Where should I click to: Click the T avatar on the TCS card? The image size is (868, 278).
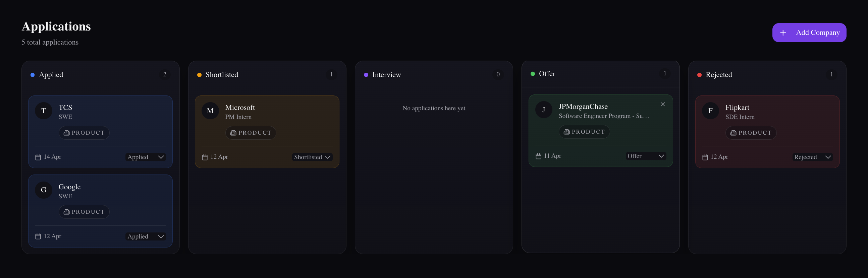click(x=44, y=111)
